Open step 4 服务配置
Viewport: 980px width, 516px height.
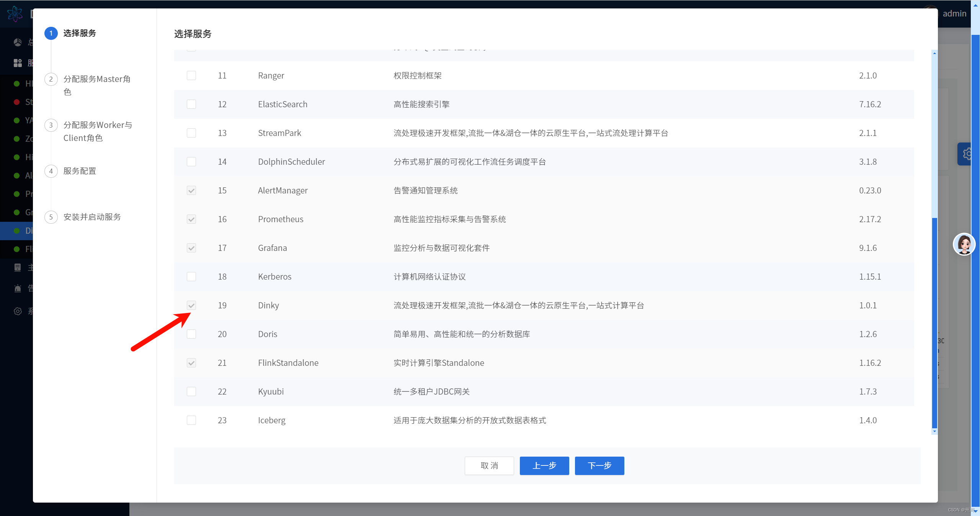pos(71,171)
